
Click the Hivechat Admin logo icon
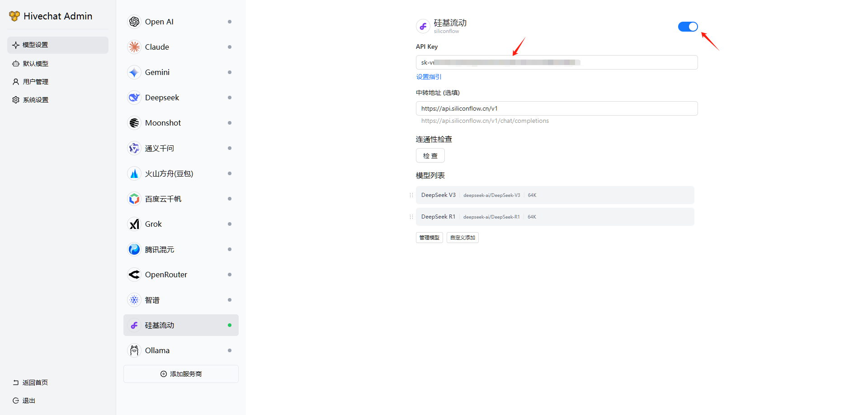tap(14, 16)
